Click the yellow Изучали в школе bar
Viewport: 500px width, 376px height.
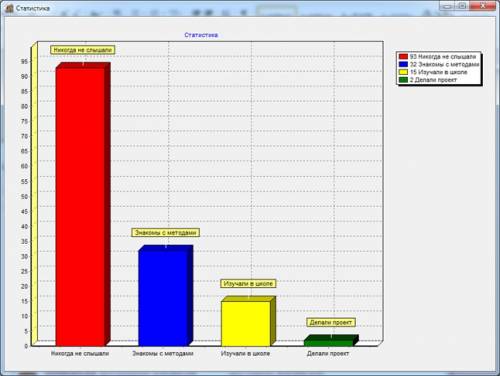(x=246, y=323)
